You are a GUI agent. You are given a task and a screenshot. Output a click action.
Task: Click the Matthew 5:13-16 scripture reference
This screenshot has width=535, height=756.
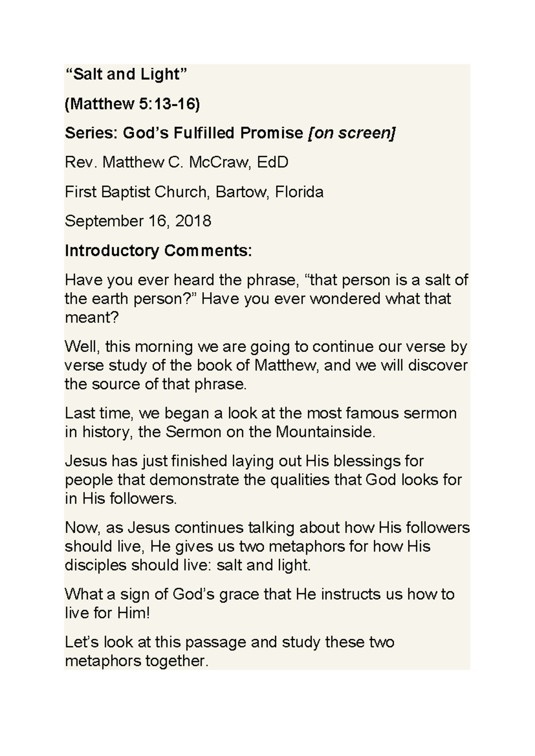click(132, 103)
